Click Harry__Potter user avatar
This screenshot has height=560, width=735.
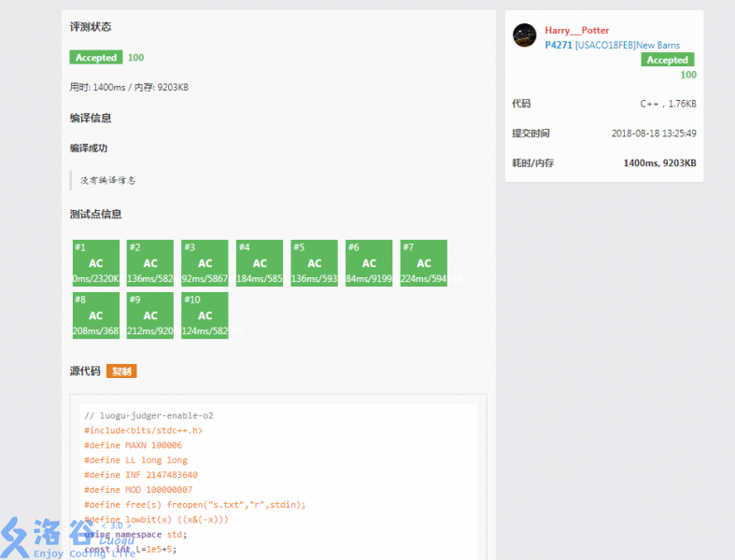coord(525,35)
